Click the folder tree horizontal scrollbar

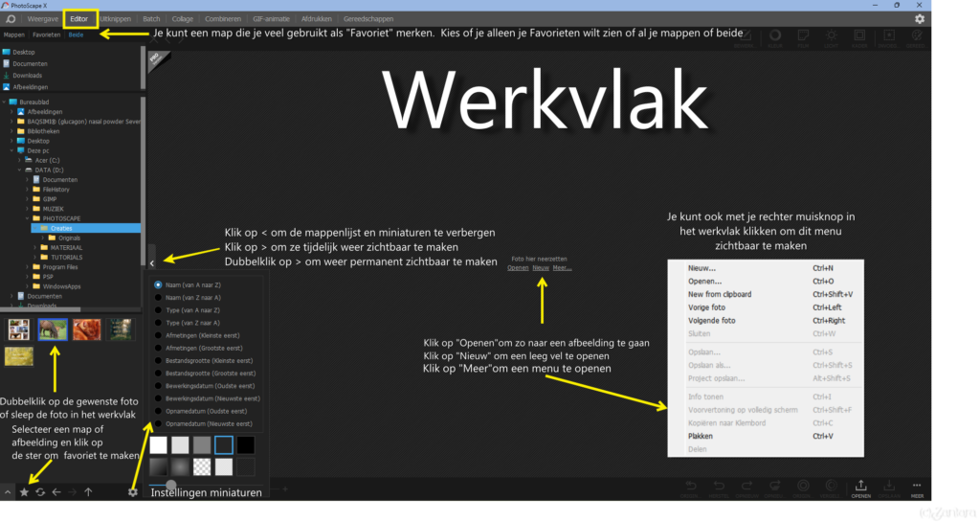40,308
